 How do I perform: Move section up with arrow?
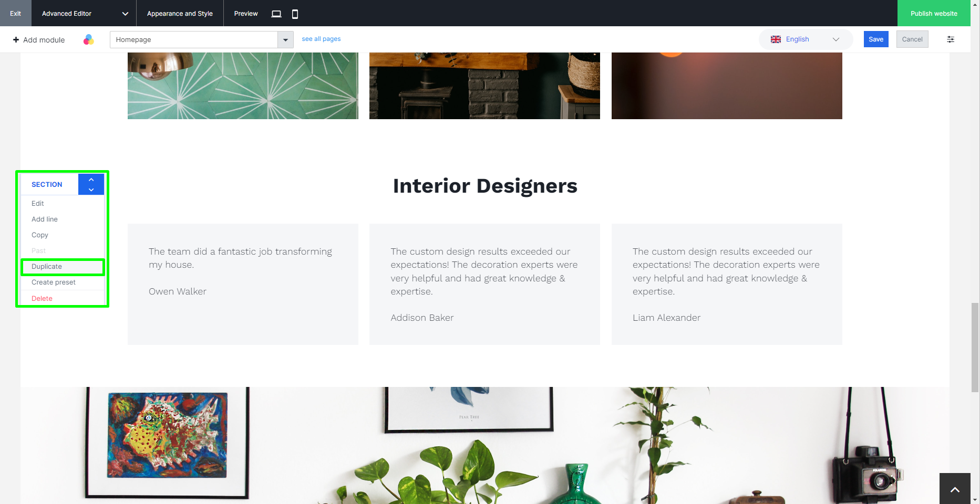point(91,180)
